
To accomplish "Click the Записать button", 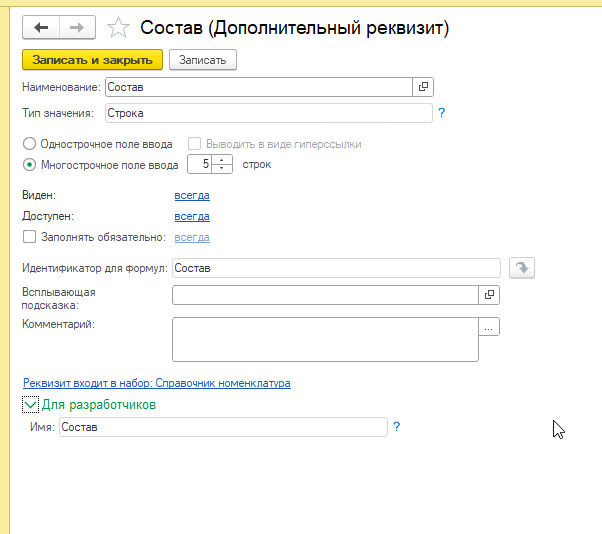I will [x=203, y=60].
